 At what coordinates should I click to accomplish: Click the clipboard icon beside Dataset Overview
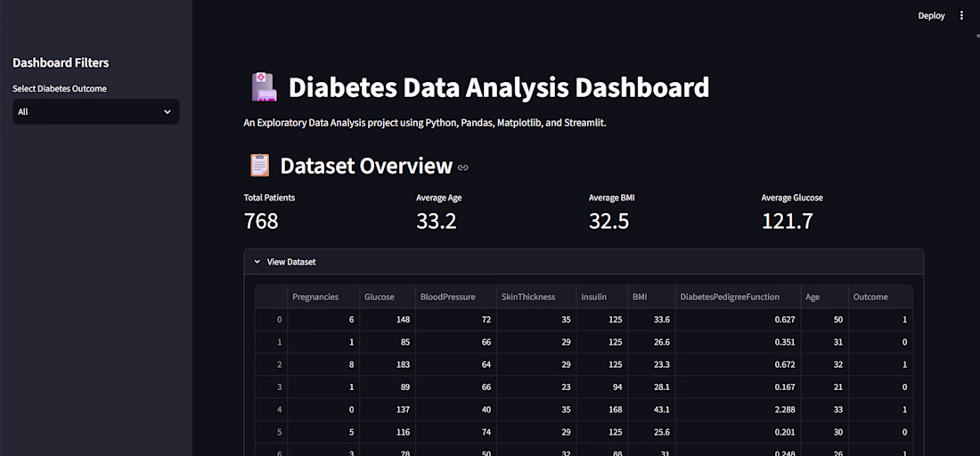click(260, 166)
